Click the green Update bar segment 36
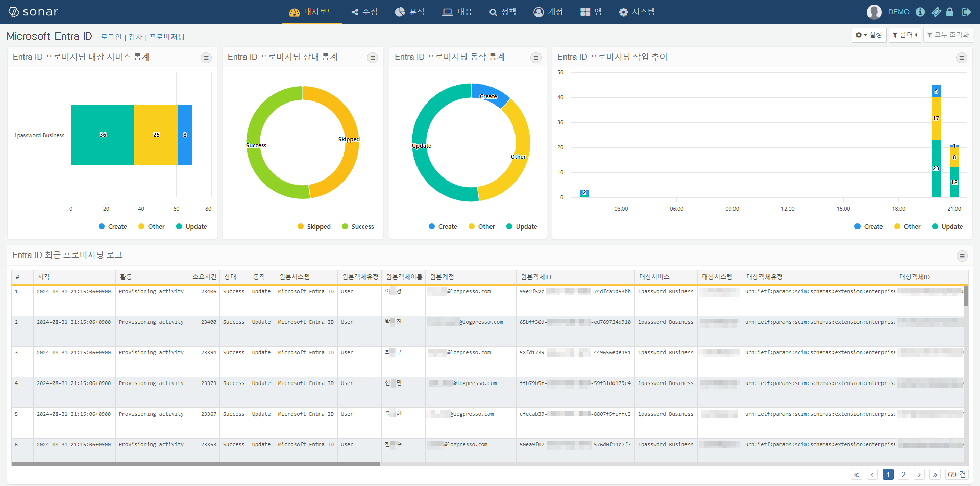This screenshot has height=486, width=980. point(103,135)
